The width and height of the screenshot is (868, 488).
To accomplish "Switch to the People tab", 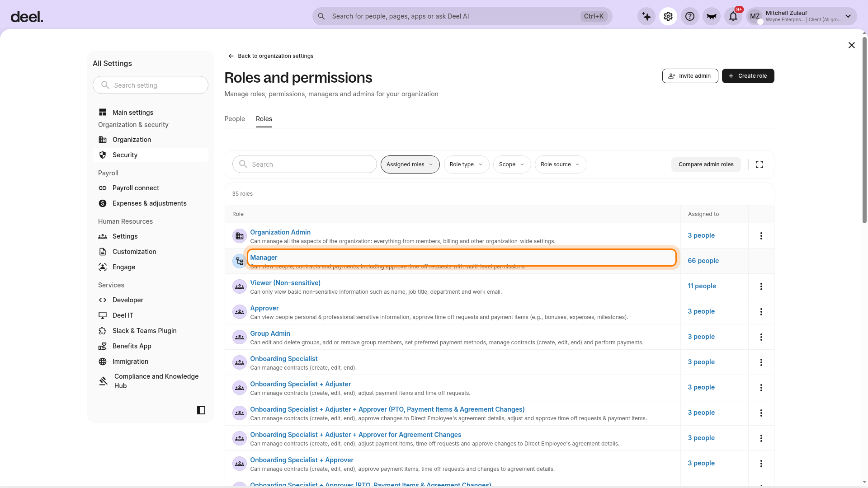I will coord(235,119).
